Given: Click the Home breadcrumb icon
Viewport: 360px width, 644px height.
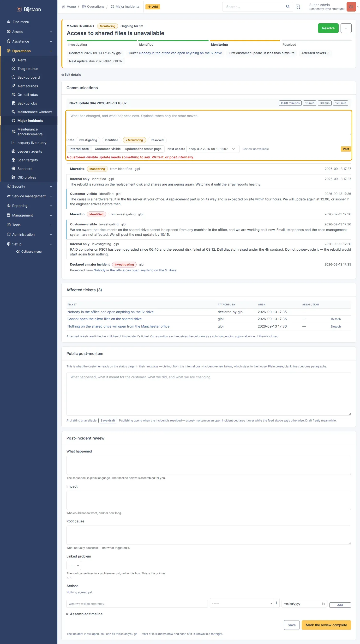Looking at the screenshot, I should [x=63, y=6].
